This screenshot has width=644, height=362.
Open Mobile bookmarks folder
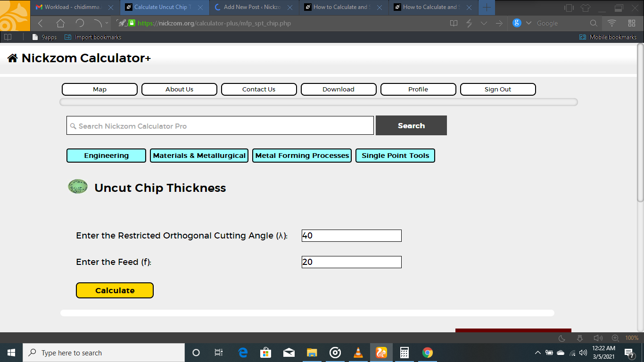click(x=608, y=37)
